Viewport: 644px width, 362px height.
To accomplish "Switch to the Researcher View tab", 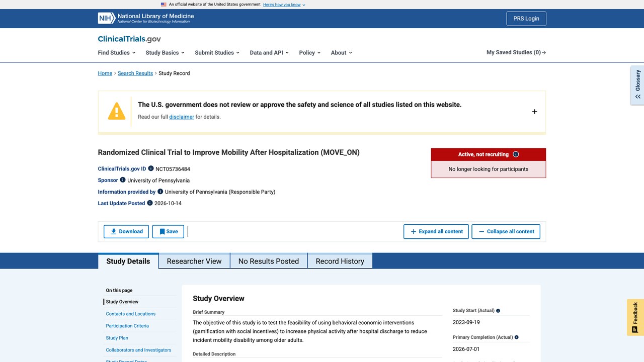I will [x=194, y=261].
